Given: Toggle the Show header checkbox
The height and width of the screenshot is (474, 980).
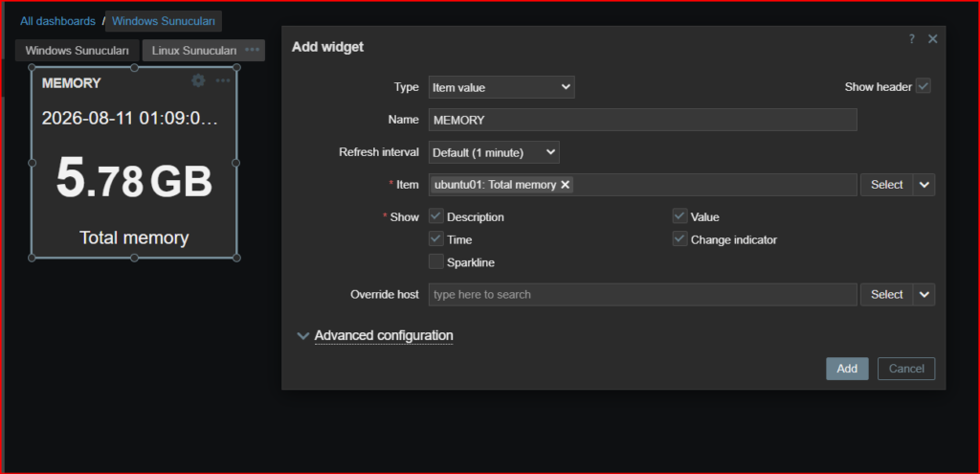Looking at the screenshot, I should pos(924,86).
